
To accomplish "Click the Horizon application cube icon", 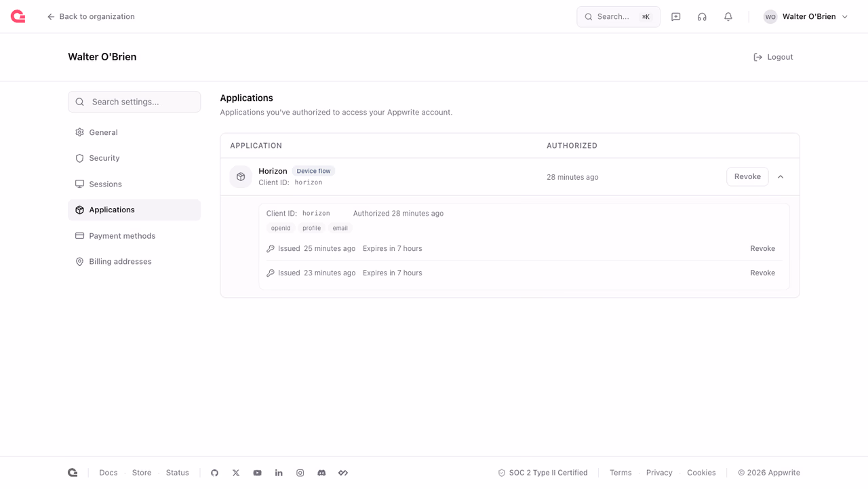I will (241, 177).
